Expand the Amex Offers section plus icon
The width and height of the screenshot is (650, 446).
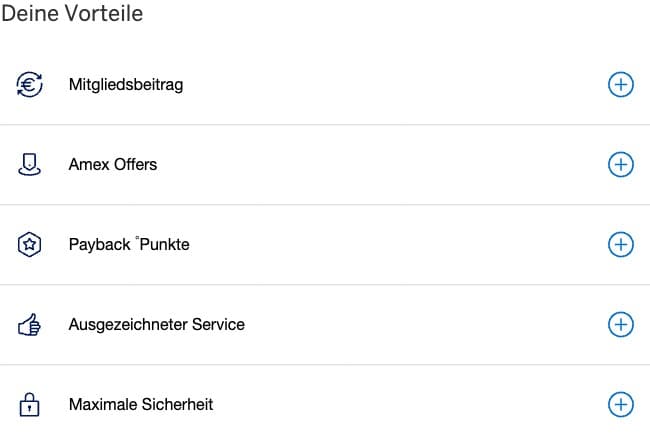621,165
